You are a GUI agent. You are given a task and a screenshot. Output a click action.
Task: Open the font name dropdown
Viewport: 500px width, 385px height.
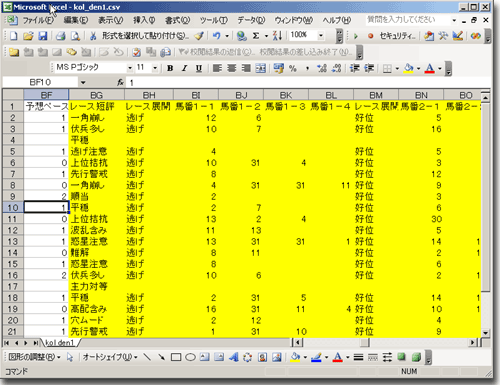click(x=130, y=68)
